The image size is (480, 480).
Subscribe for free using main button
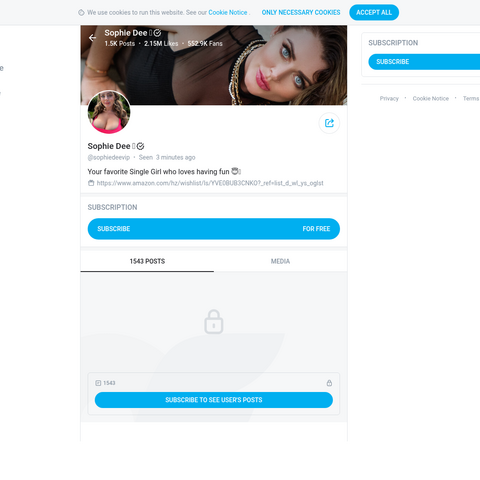pos(214,229)
